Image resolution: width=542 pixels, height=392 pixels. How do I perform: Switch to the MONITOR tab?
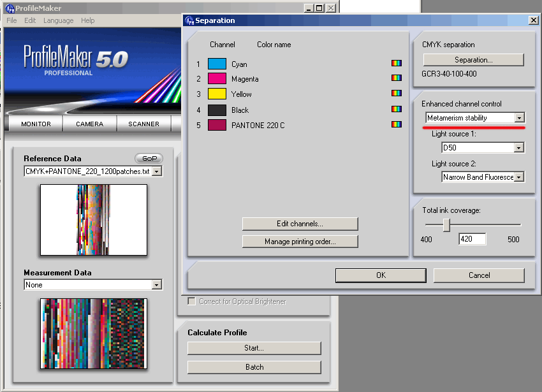pos(36,124)
